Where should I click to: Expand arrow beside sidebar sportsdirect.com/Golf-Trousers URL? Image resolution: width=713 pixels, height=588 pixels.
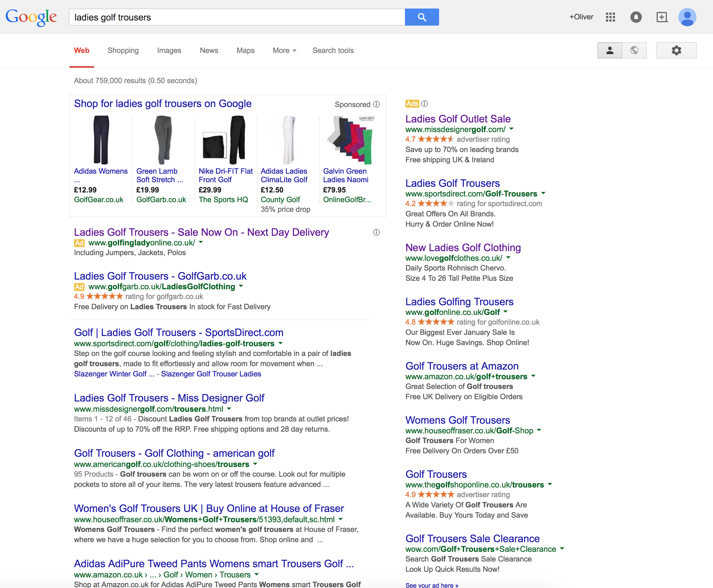[x=543, y=193]
